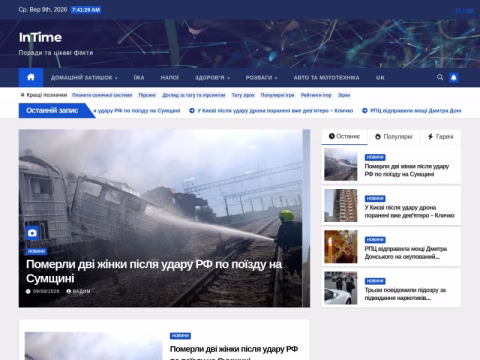480x360 pixels.
Task: Open sidebar thumbnail with the white car
Action: pyautogui.click(x=340, y=288)
